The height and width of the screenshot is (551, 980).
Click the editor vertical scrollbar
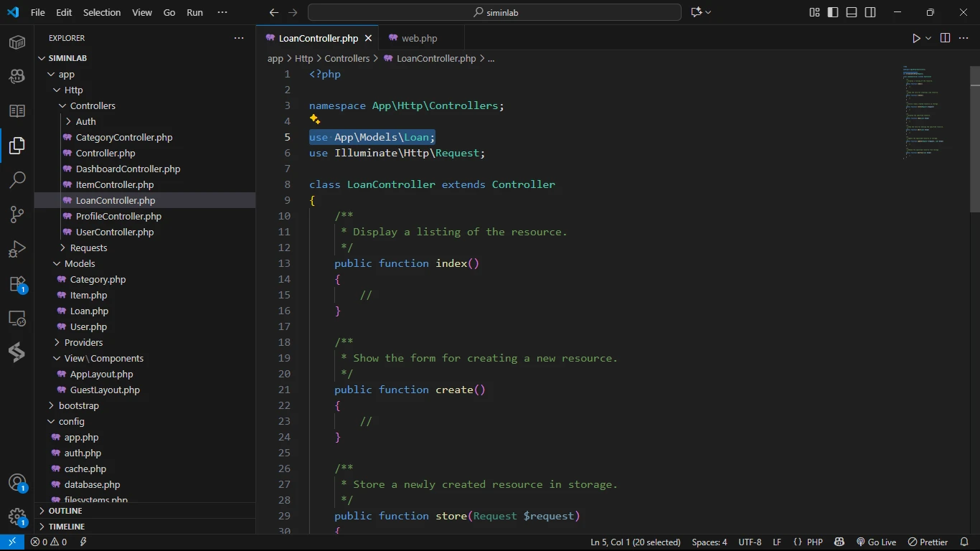point(974,140)
